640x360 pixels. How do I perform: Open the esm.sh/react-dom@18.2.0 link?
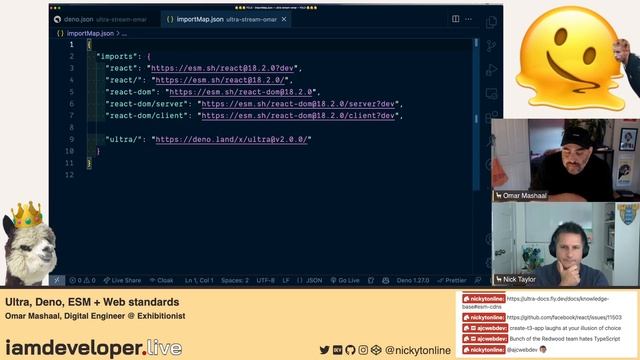tap(241, 92)
